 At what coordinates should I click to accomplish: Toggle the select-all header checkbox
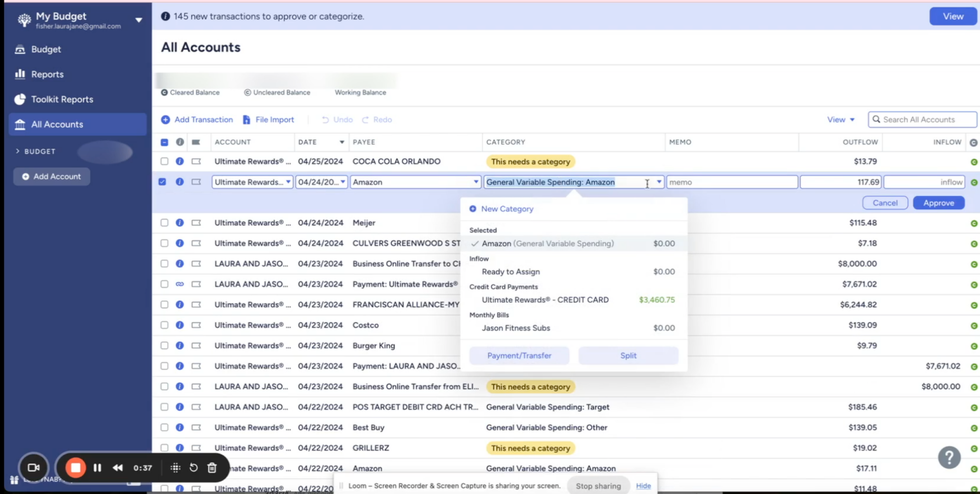[164, 142]
